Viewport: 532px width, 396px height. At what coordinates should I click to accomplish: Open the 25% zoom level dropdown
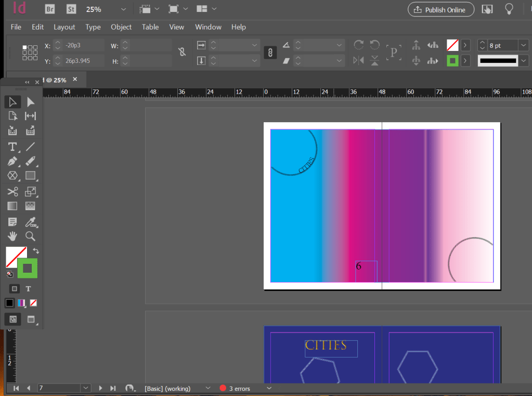click(x=123, y=9)
